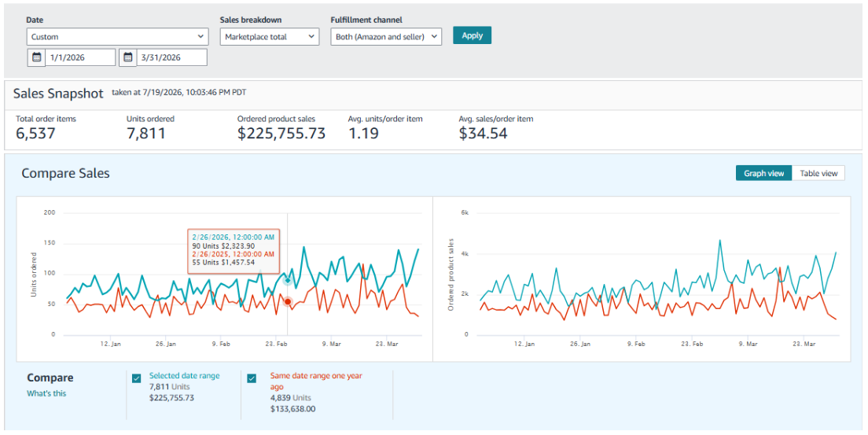
Task: Click the Same date range one year ago label
Action: point(316,381)
